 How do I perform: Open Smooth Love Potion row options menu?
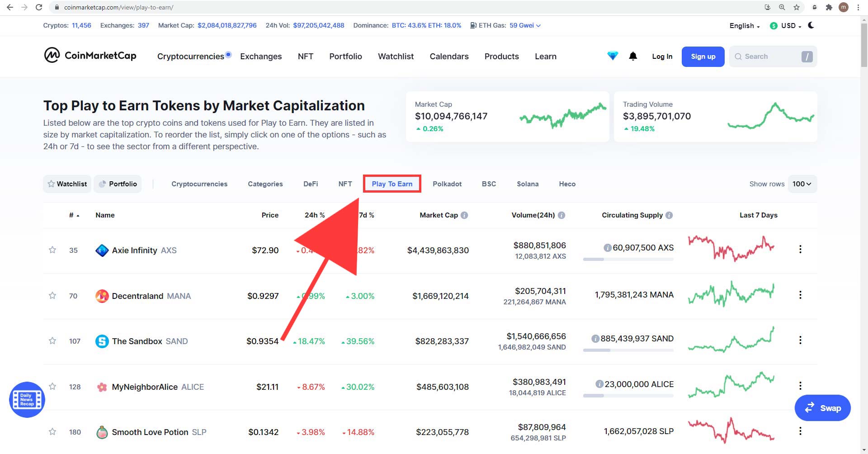(800, 431)
